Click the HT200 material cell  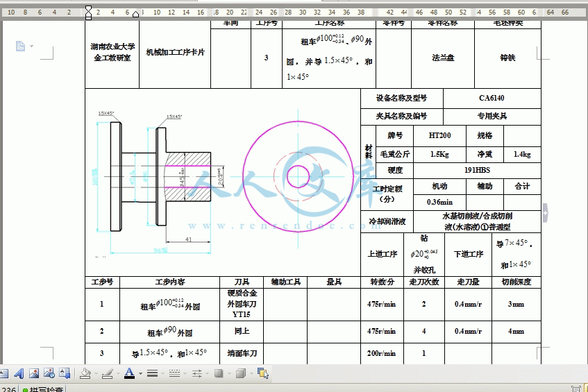[439, 136]
